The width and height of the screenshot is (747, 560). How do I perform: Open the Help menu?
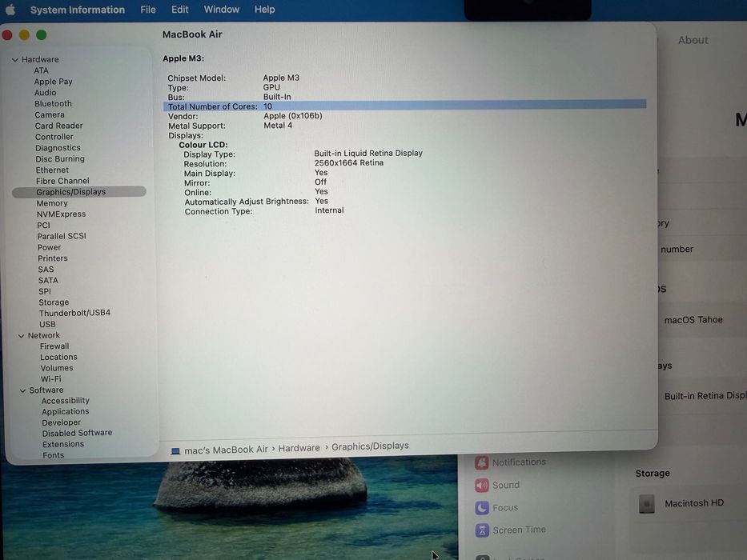[x=264, y=10]
